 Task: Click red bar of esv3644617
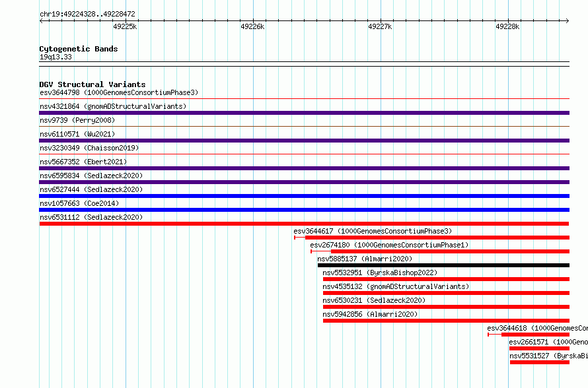coord(437,238)
